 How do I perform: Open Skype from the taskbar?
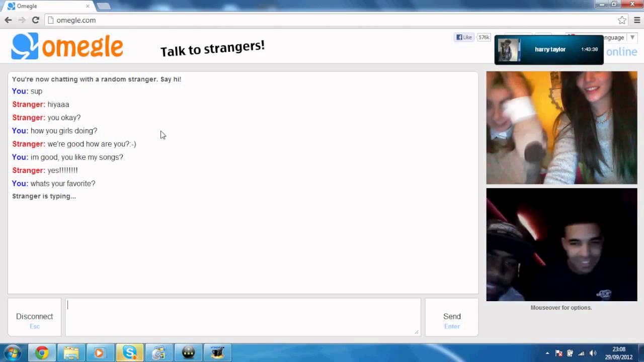[x=129, y=353]
